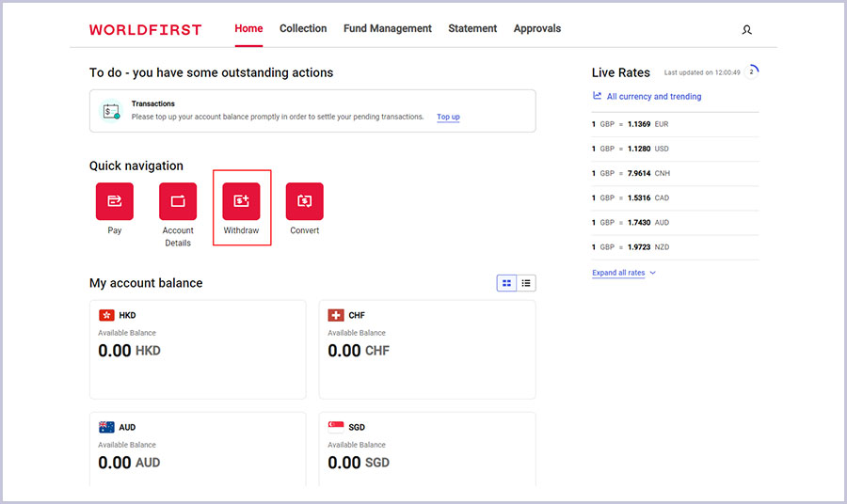Switch balances to grid view
This screenshot has width=847, height=504.
coord(507,283)
